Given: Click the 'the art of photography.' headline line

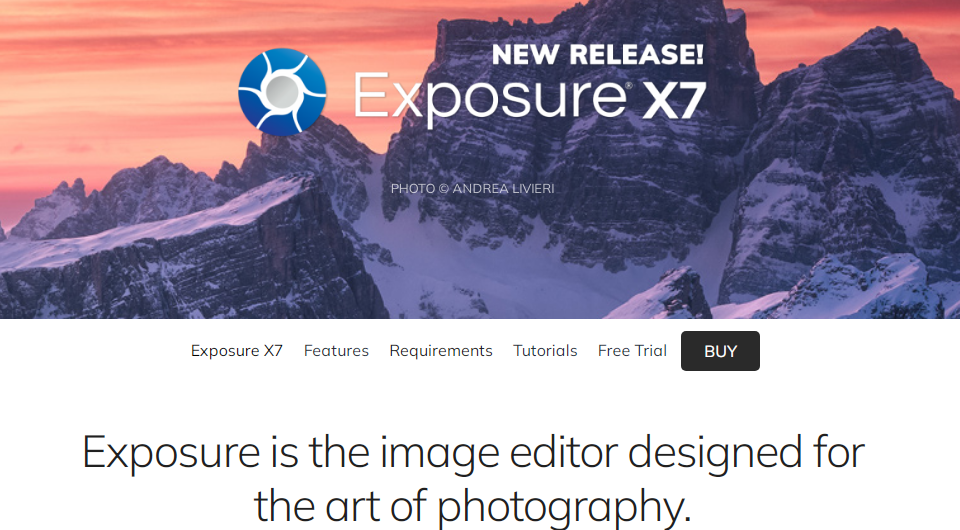Looking at the screenshot, I should (x=473, y=508).
